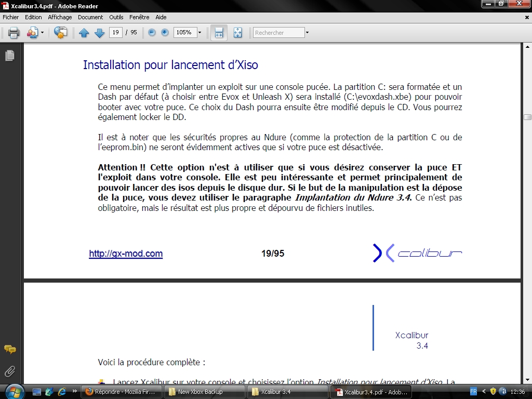The width and height of the screenshot is (532, 399).
Task: Open the Aide menu
Action: 161,17
